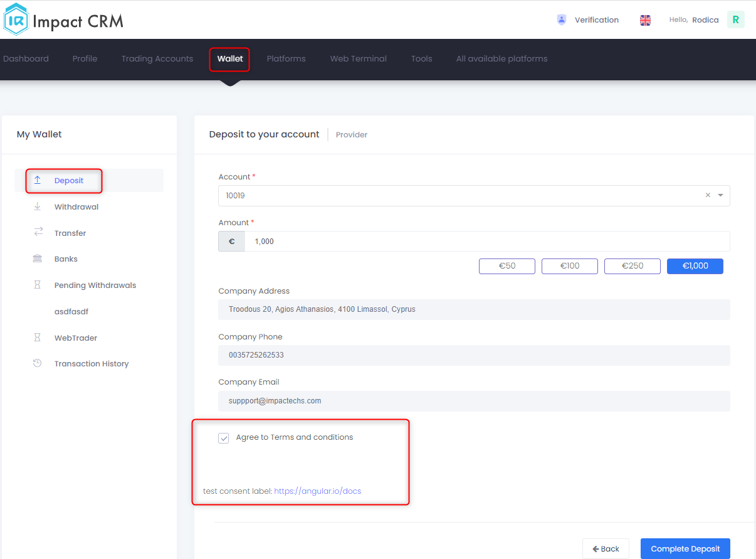The height and width of the screenshot is (559, 756).
Task: Open the Platforms tab
Action: pos(286,58)
